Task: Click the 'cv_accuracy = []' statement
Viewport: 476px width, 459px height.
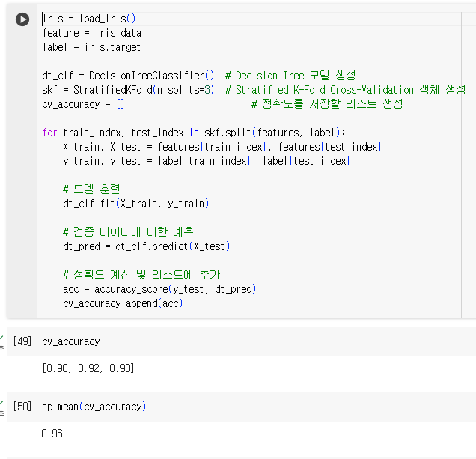Action: coord(83,104)
